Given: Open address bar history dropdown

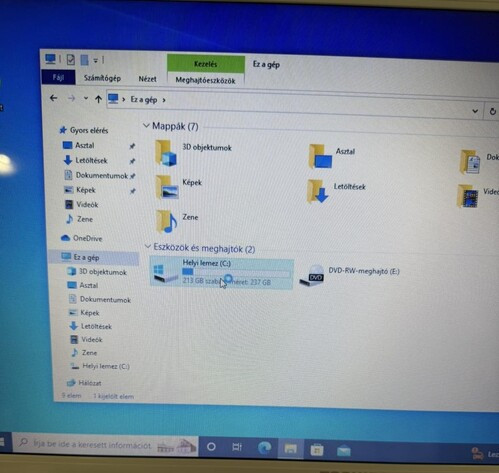Looking at the screenshot, I should click(475, 111).
